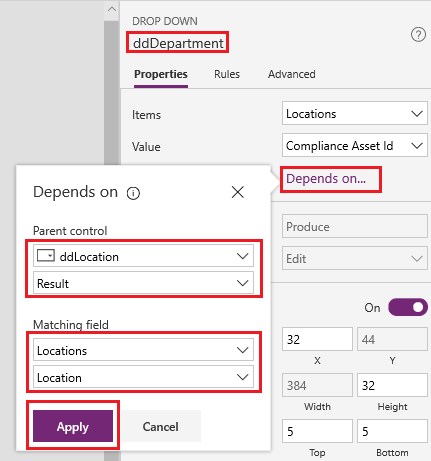Expand the ddLocation parent control dropdown
431x461 pixels.
[143, 256]
